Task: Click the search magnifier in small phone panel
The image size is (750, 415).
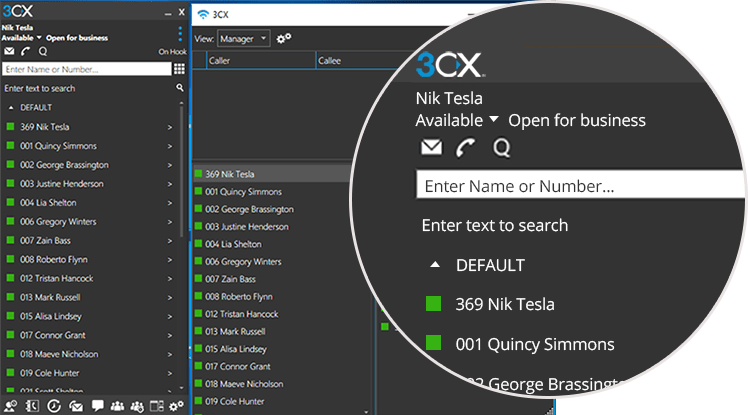Action: [x=180, y=87]
